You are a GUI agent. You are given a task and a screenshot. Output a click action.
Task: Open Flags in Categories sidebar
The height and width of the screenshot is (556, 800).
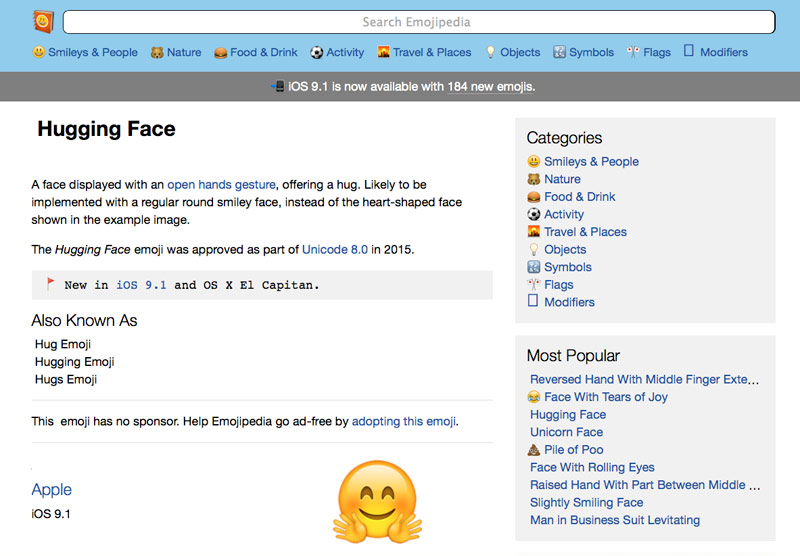coord(559,285)
